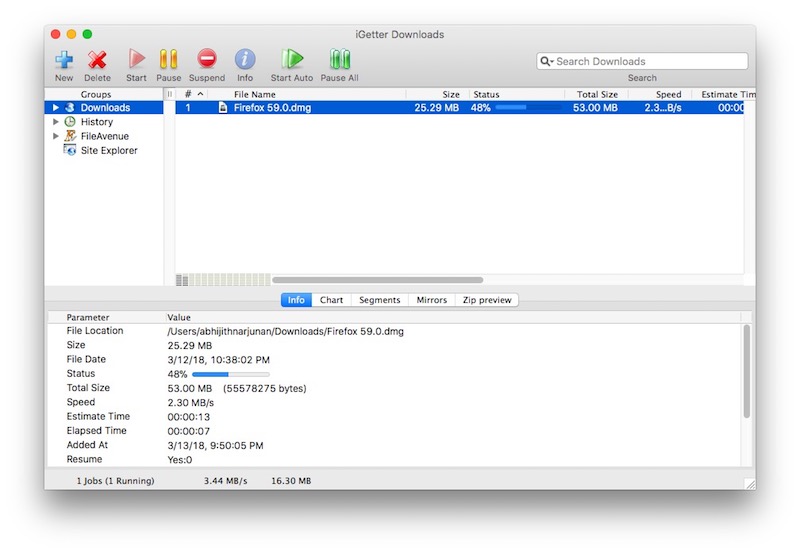Click the 25.29 MB size cell
Screen dimensions: 800x553
(x=436, y=108)
